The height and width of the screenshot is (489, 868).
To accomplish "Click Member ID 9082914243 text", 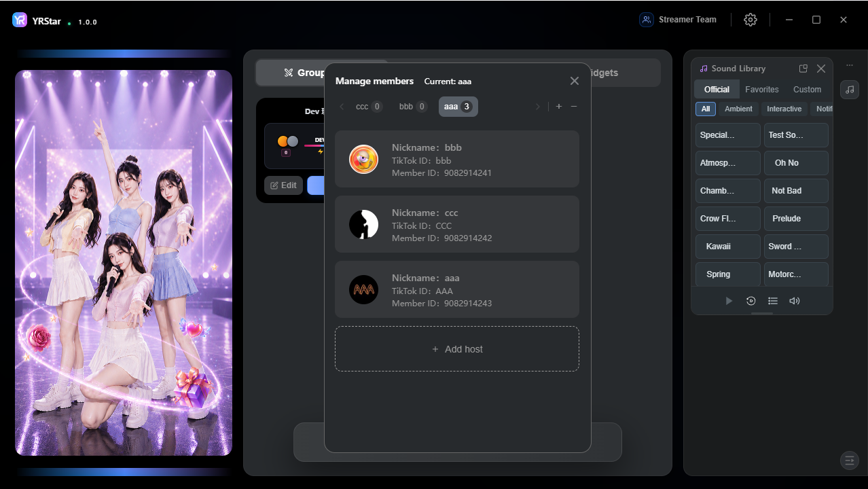I will (x=441, y=304).
